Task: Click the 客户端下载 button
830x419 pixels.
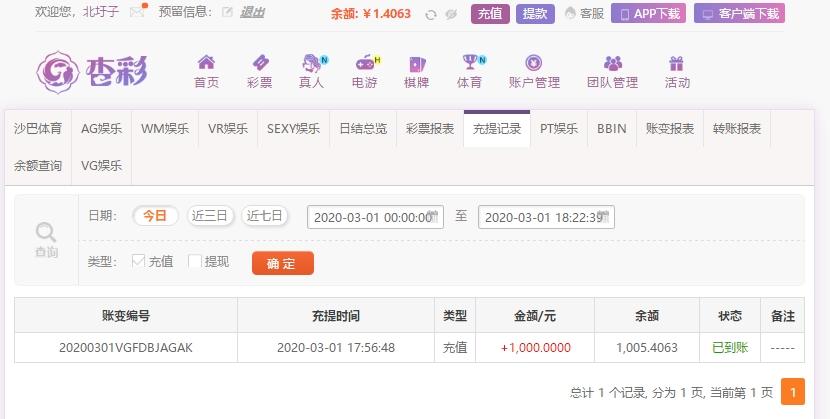Action: pos(739,13)
